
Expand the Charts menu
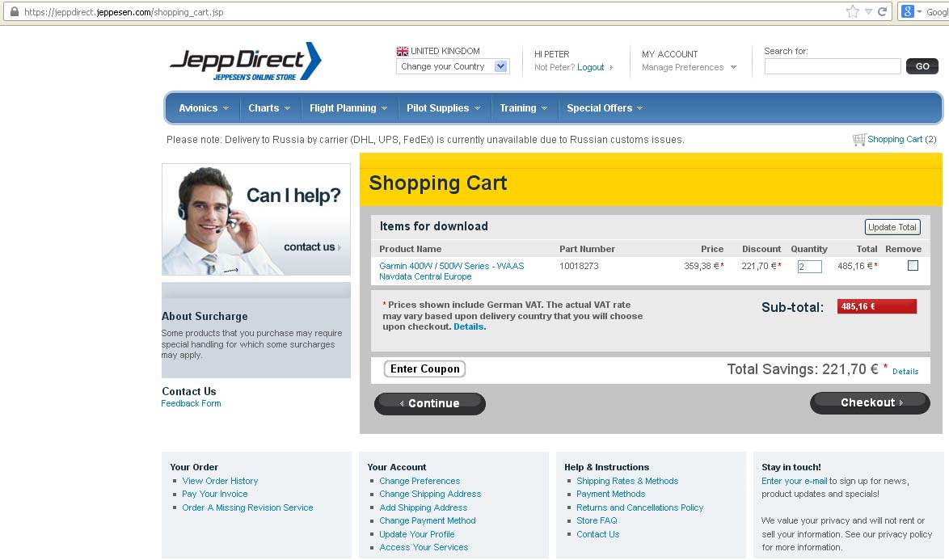point(269,108)
